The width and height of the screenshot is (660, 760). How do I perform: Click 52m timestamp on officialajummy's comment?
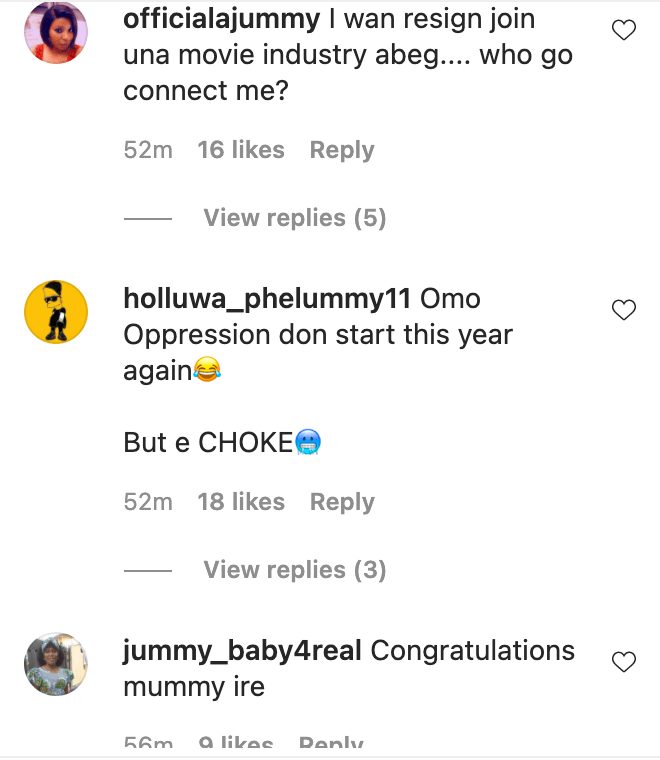148,150
